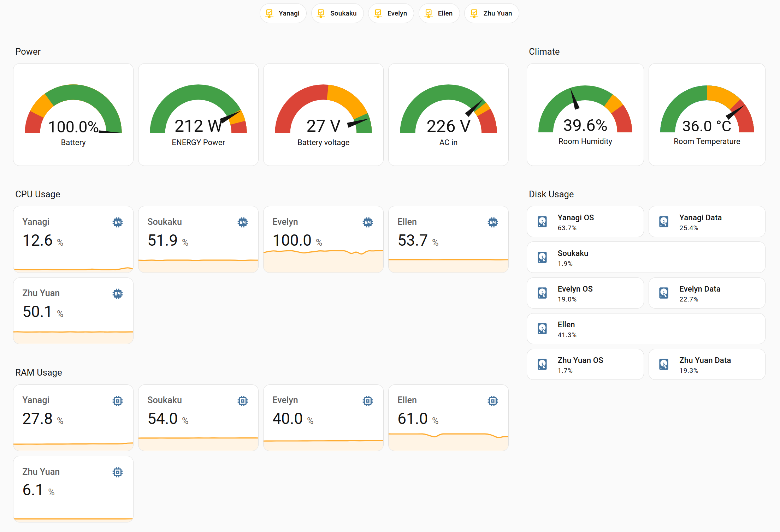Toggle the Yanagi chip at the top
780x532 pixels.
pos(283,13)
